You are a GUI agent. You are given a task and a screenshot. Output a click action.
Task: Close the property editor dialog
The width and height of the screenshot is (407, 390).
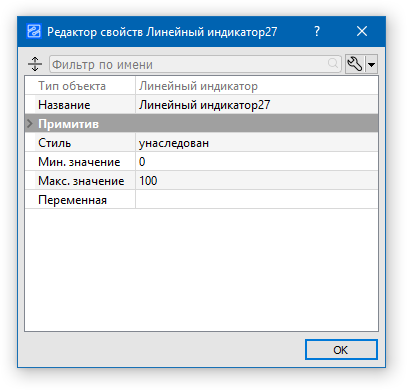362,31
